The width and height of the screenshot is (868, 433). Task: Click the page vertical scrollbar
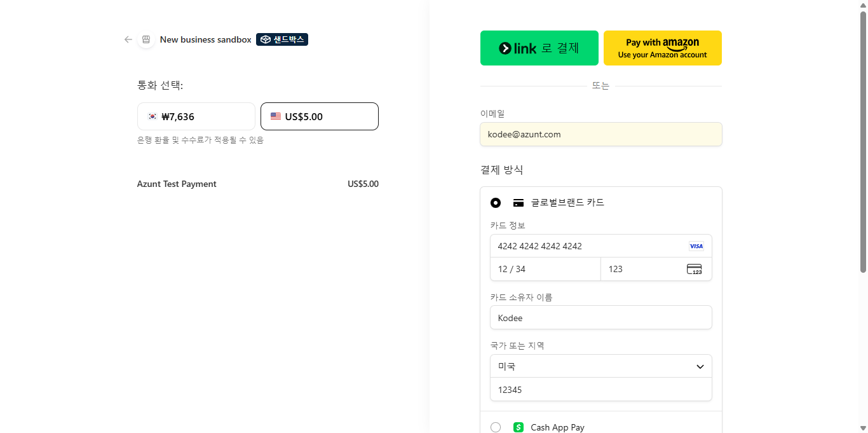tap(863, 140)
